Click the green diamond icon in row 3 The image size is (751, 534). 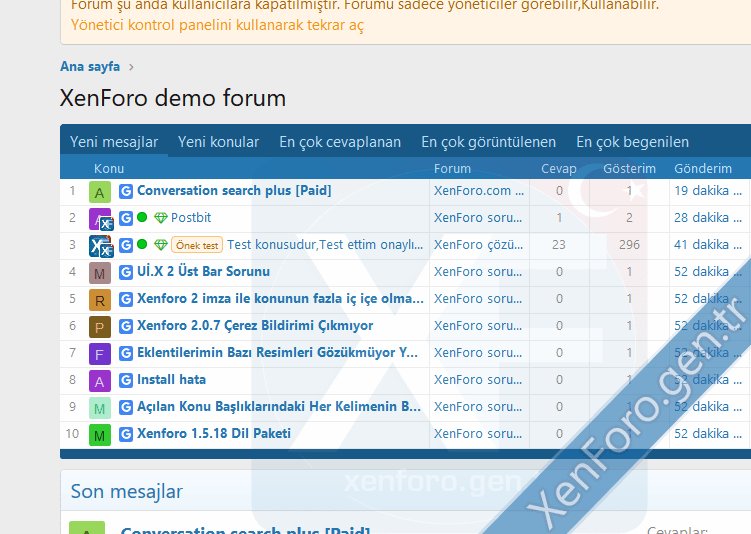160,245
